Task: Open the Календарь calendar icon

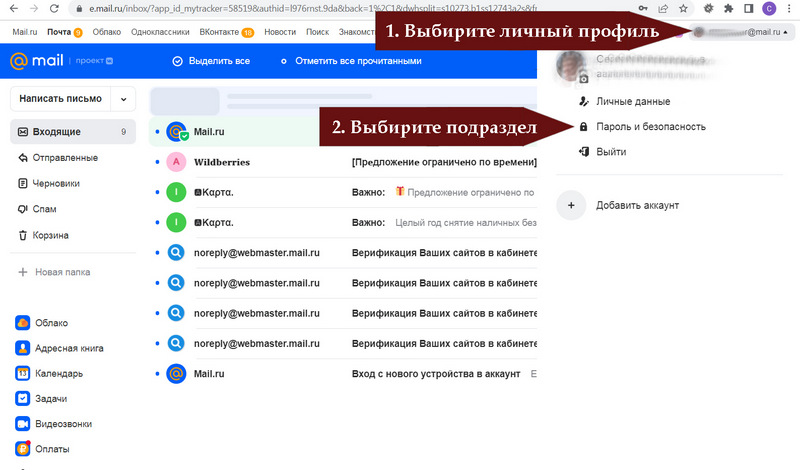Action: pyautogui.click(x=23, y=373)
